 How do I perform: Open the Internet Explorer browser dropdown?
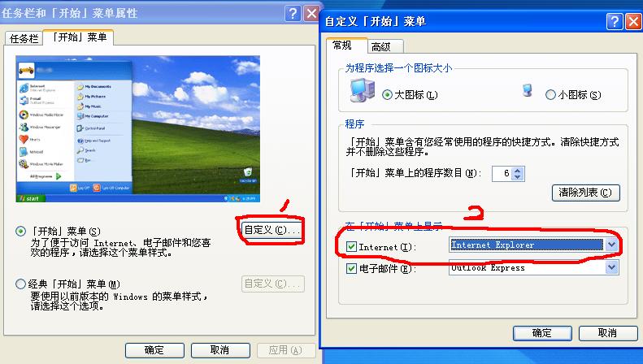pos(611,245)
